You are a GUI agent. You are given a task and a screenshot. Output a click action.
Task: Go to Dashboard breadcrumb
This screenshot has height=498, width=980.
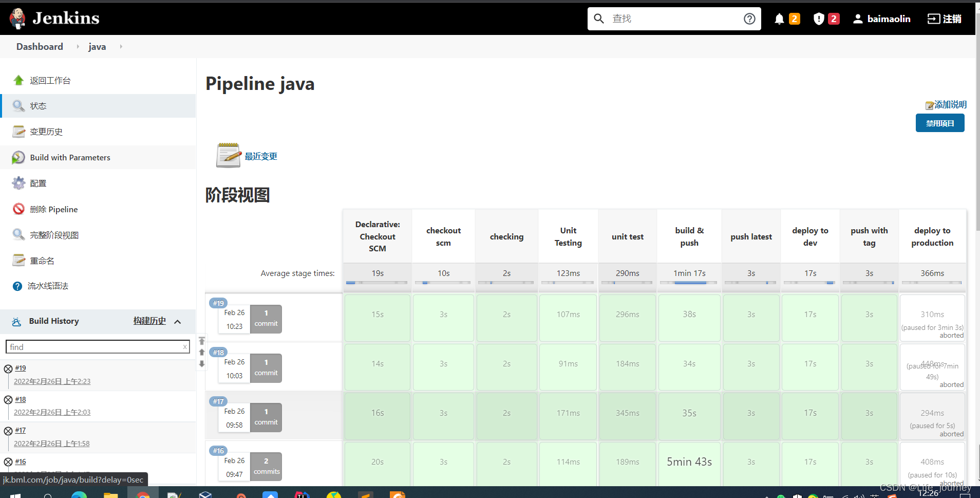click(x=40, y=47)
